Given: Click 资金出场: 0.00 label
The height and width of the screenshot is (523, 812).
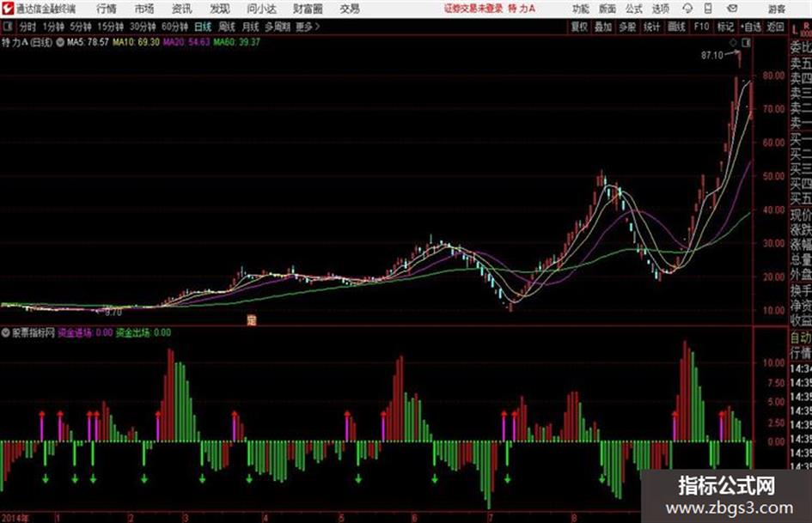Looking at the screenshot, I should point(143,332).
